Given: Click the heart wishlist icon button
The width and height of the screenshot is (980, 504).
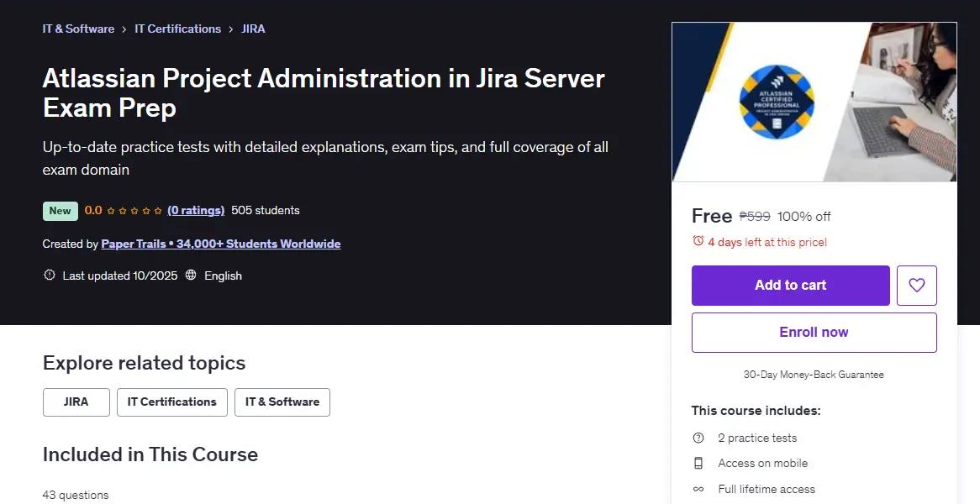Looking at the screenshot, I should [916, 286].
